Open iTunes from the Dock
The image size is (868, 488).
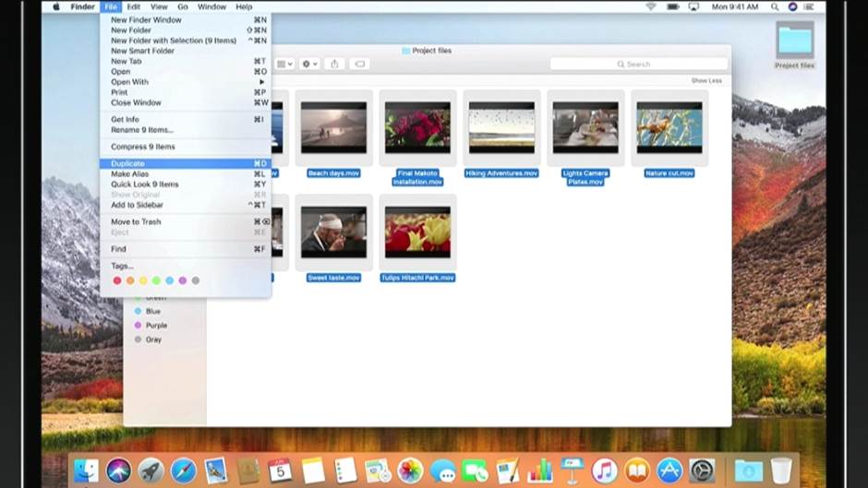coord(604,470)
